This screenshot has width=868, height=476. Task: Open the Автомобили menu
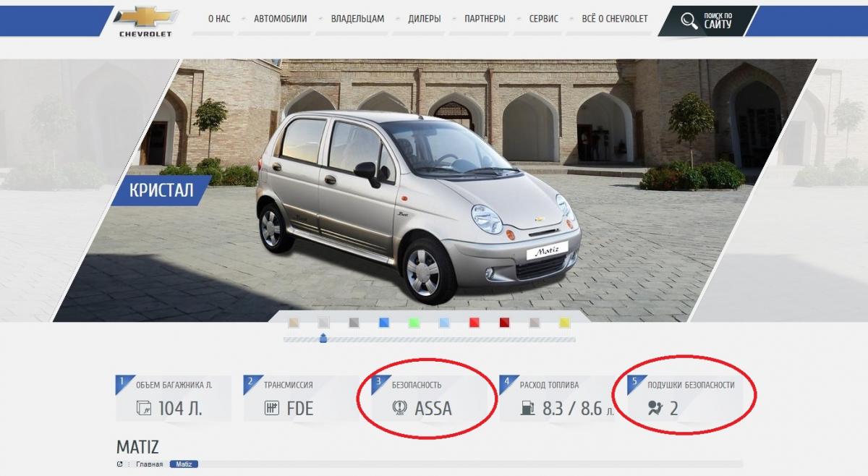point(281,19)
